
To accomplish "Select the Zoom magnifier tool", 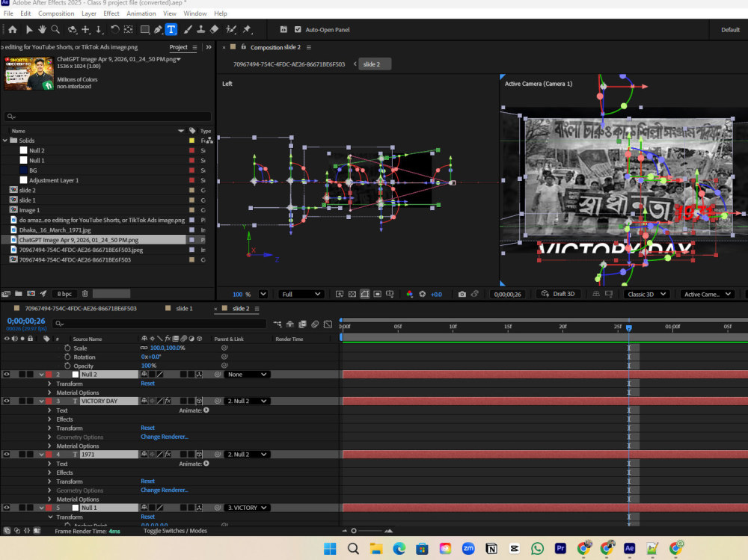I will click(55, 30).
